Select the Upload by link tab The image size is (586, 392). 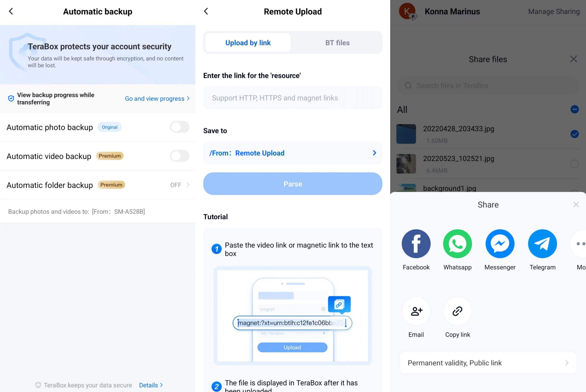tap(248, 42)
